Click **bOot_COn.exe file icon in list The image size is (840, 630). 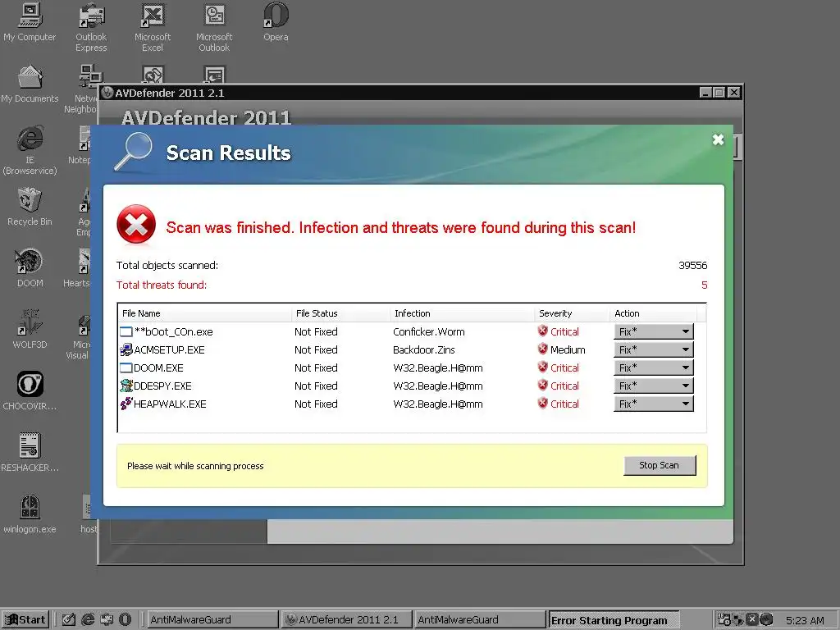pyautogui.click(x=126, y=331)
